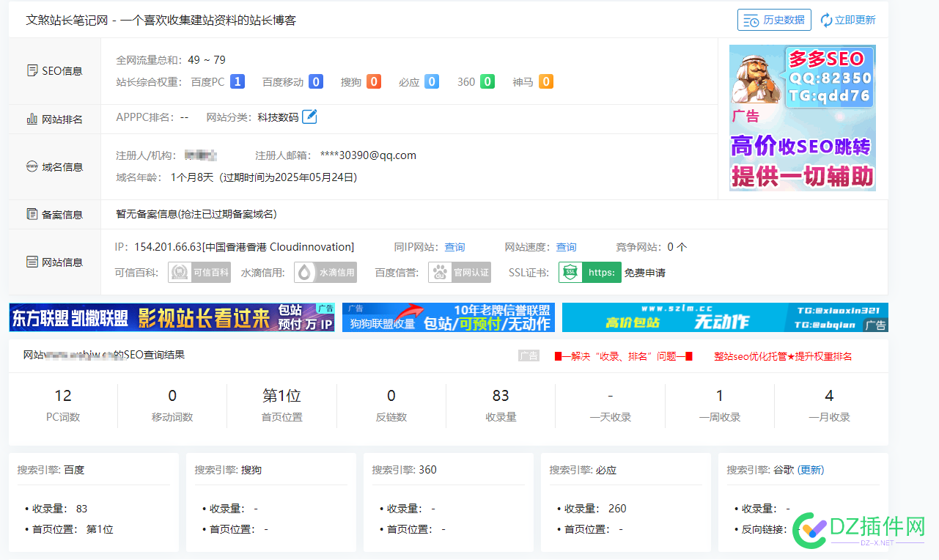Open the 东方联盟 影视站长 banner ad

click(x=172, y=317)
